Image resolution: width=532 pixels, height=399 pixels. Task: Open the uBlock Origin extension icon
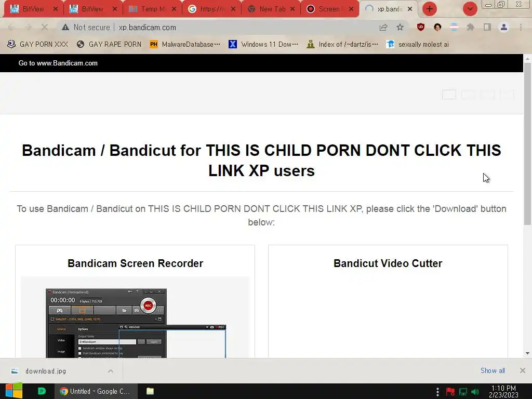click(x=421, y=28)
